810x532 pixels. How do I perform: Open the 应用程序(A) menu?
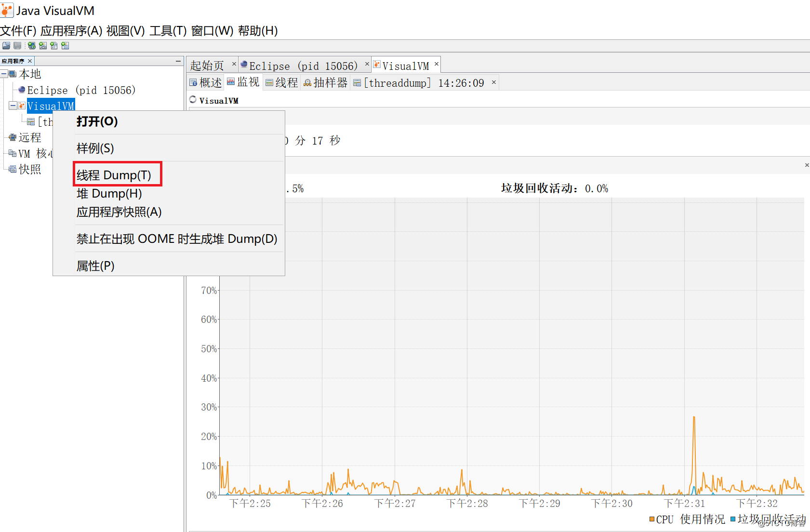71,31
